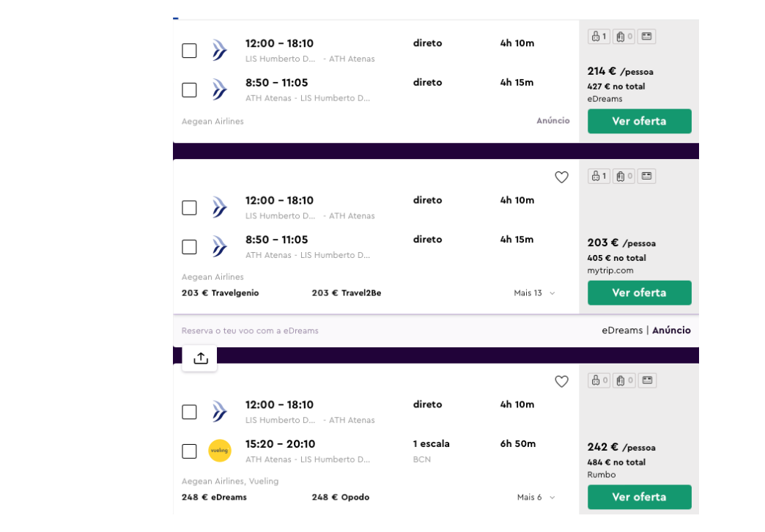765x532 pixels.
Task: Click Aegean logo on first 12:00 flight
Action: point(219,50)
